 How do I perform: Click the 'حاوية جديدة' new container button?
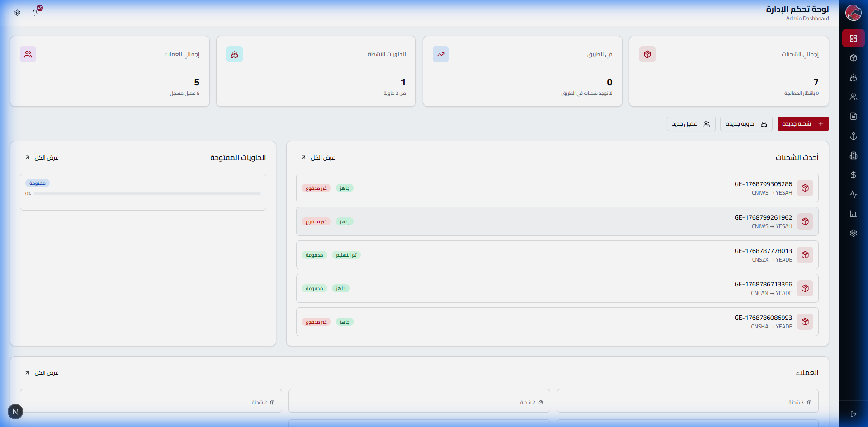(746, 124)
